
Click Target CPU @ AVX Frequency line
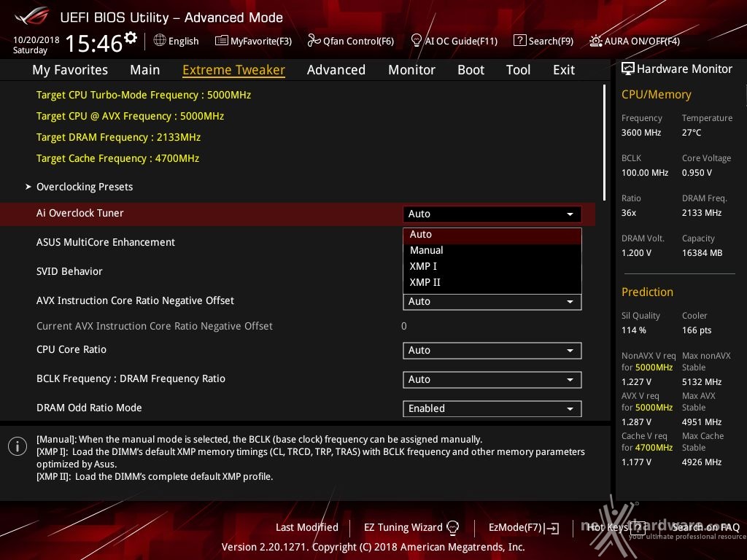[x=130, y=116]
